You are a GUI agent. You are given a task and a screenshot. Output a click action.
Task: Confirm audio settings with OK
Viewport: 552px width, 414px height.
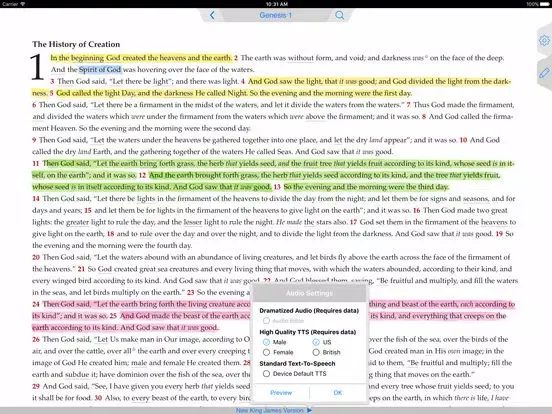tap(338, 393)
